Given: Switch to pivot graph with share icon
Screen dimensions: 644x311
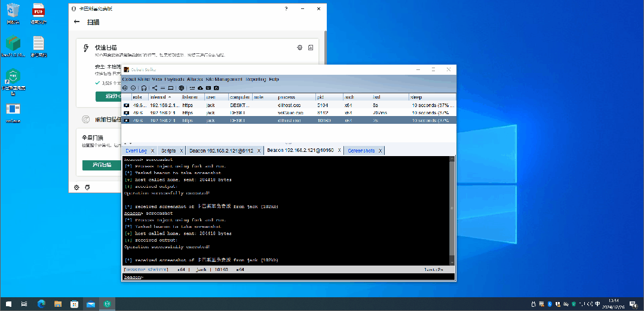Looking at the screenshot, I should tap(154, 88).
